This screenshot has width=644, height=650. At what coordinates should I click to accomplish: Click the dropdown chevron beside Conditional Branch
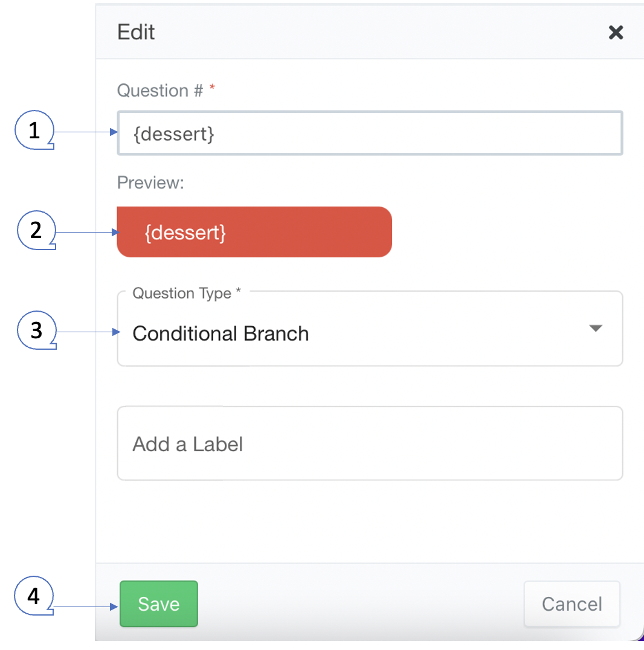pyautogui.click(x=596, y=328)
